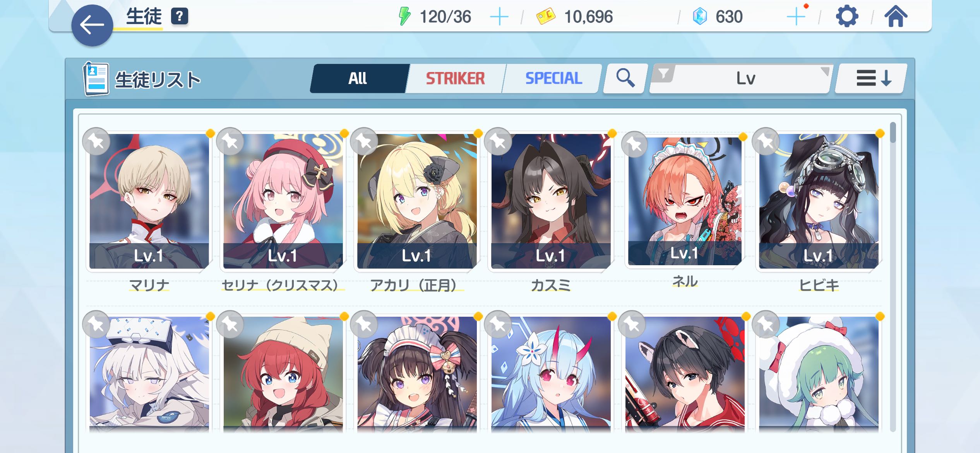Click the student list vertical scrollbar
The height and width of the screenshot is (453, 980).
893,277
